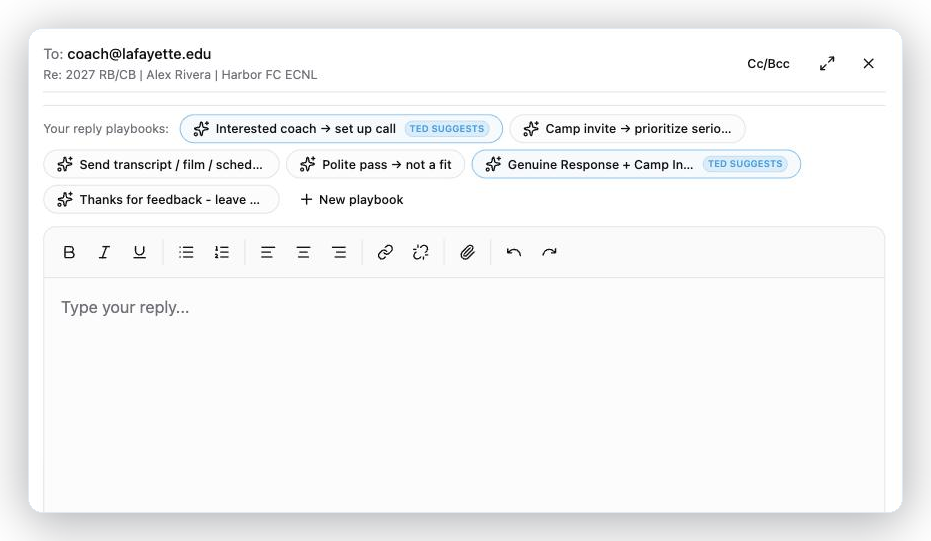Align text to the right
Viewport: 931px width, 541px height.
[x=339, y=252]
